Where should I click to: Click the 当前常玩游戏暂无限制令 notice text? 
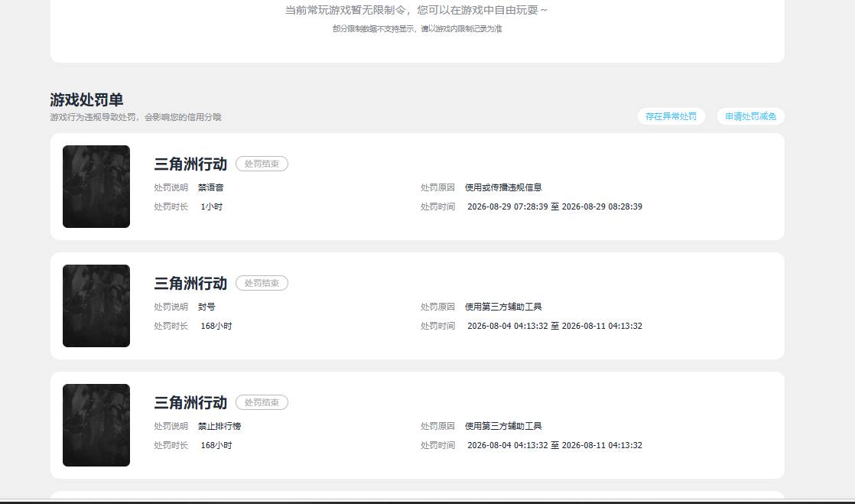(417, 10)
